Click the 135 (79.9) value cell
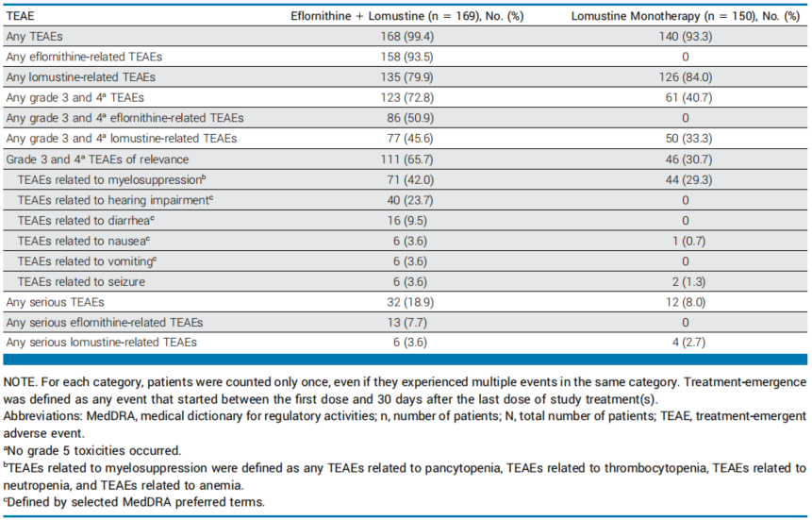 pyautogui.click(x=396, y=76)
